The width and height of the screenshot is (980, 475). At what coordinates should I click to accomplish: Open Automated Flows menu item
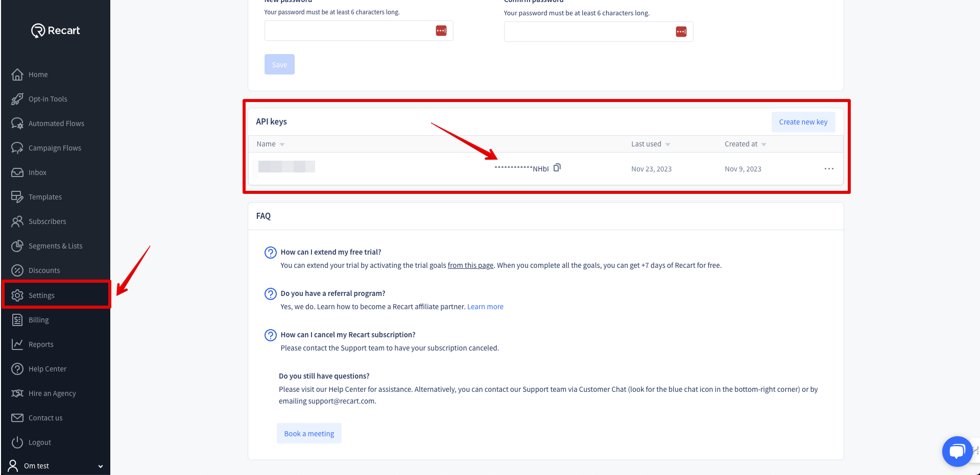(x=56, y=123)
